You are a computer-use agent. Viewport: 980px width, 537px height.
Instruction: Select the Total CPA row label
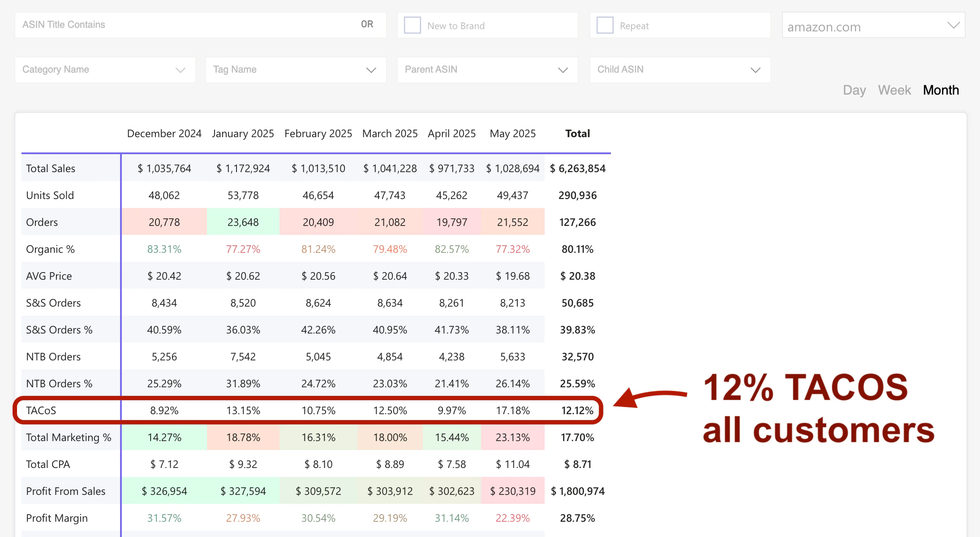click(48, 464)
